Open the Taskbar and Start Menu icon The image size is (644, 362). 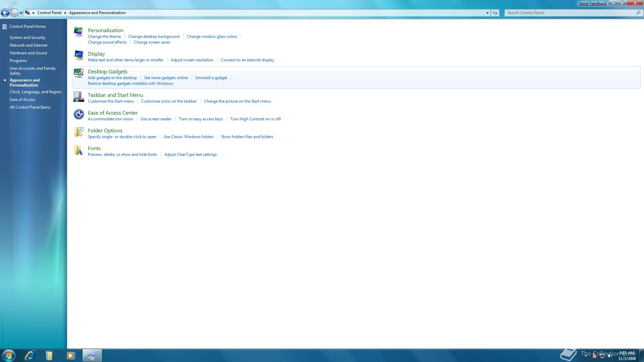tap(78, 97)
